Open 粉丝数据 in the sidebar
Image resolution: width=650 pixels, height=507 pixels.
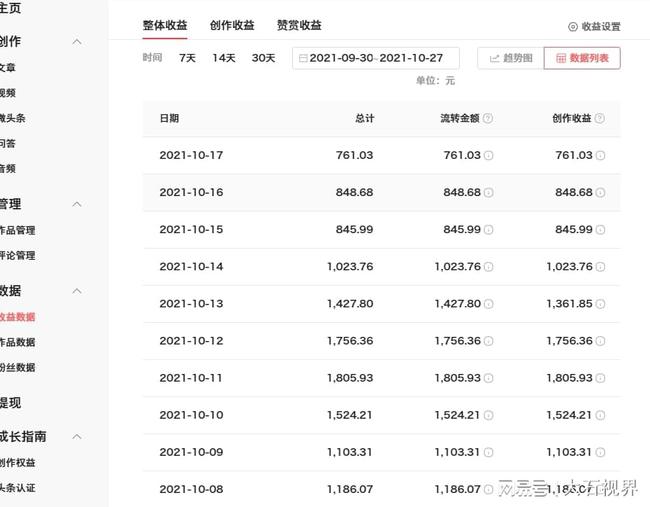click(17, 368)
